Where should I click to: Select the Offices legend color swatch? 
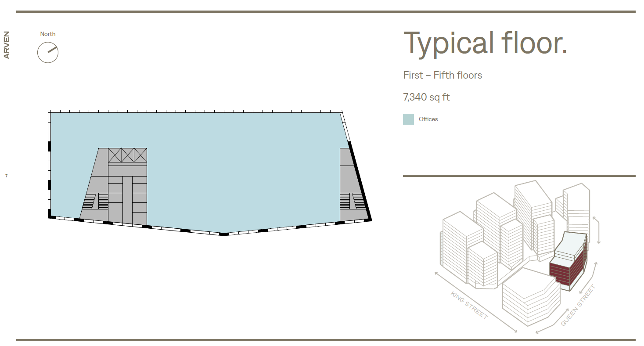point(408,119)
